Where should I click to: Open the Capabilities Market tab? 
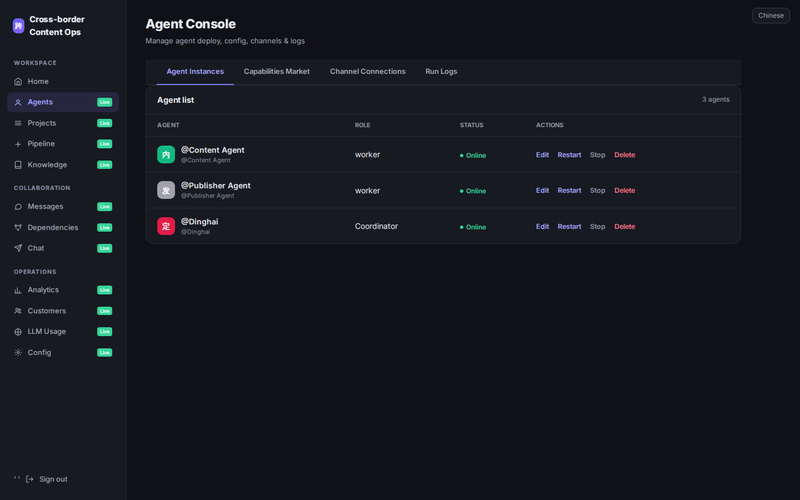pos(277,71)
